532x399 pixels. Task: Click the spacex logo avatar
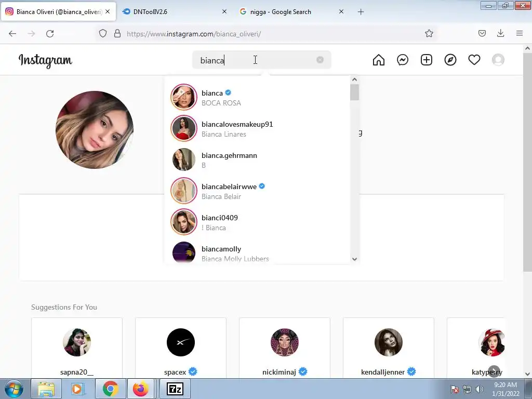(180, 342)
